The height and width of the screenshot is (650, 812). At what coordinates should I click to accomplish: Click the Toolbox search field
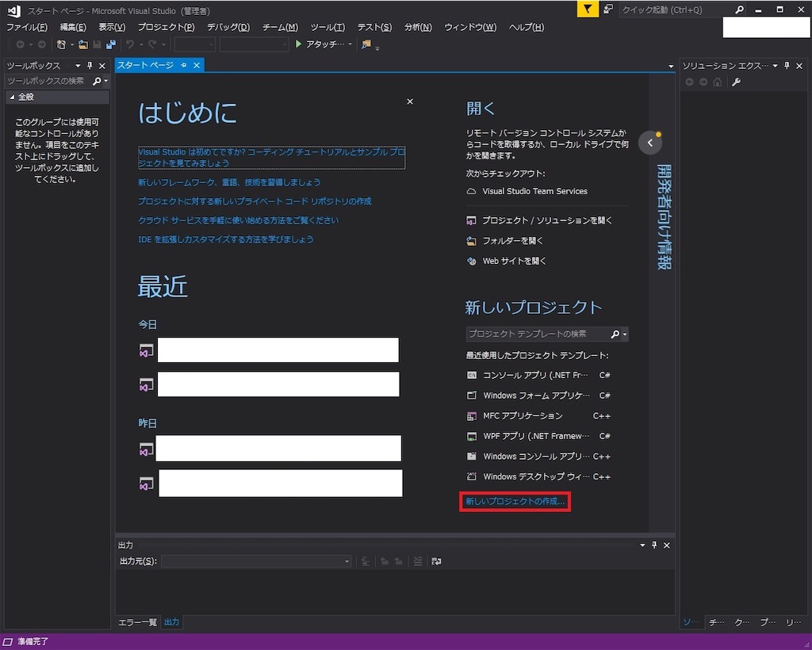pos(48,81)
